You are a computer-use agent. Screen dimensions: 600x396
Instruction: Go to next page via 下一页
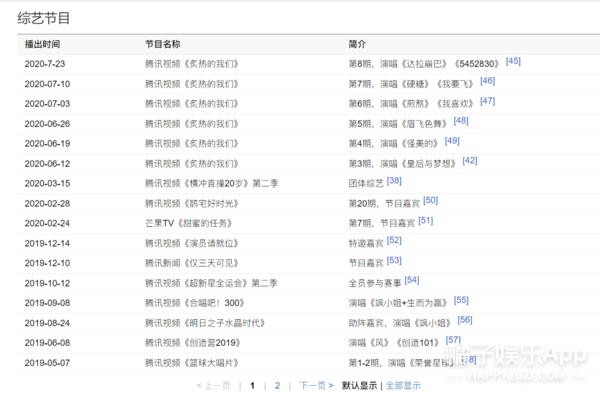[316, 386]
